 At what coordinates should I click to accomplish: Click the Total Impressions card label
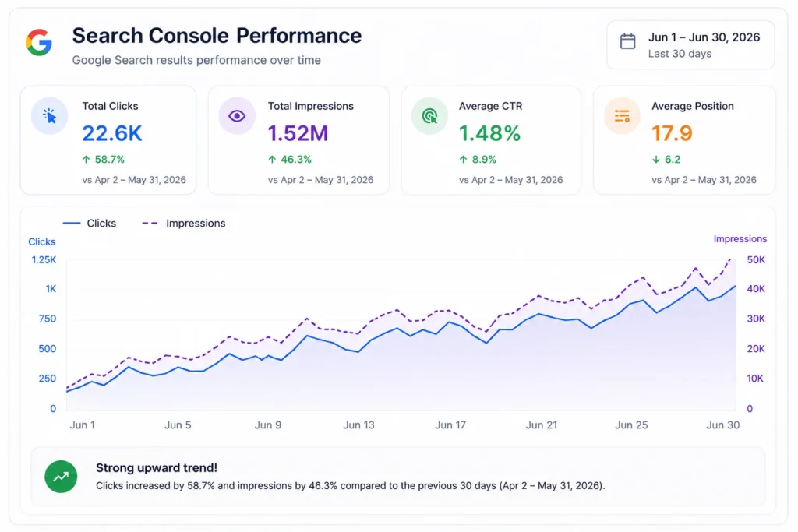pos(310,106)
